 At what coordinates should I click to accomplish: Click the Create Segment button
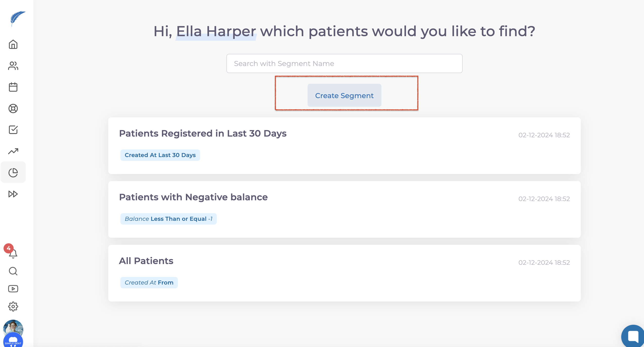click(x=344, y=96)
